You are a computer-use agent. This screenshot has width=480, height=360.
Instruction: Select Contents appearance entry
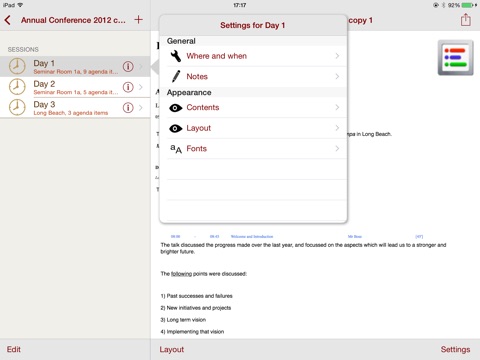click(x=253, y=107)
